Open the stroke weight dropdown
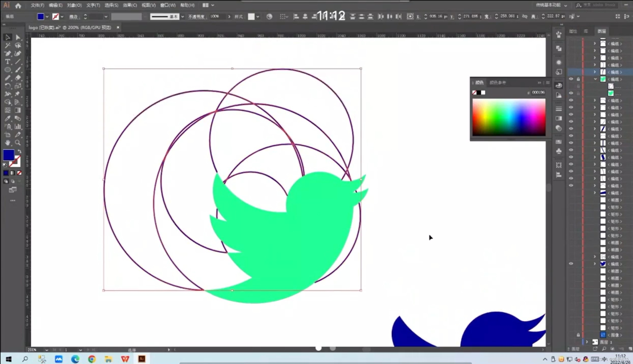633x364 pixels. coord(106,17)
